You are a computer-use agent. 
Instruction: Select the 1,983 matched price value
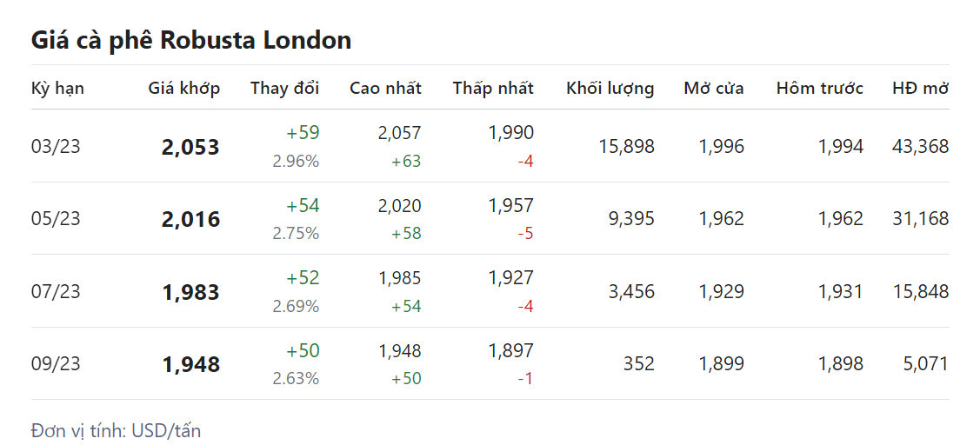[x=190, y=292]
